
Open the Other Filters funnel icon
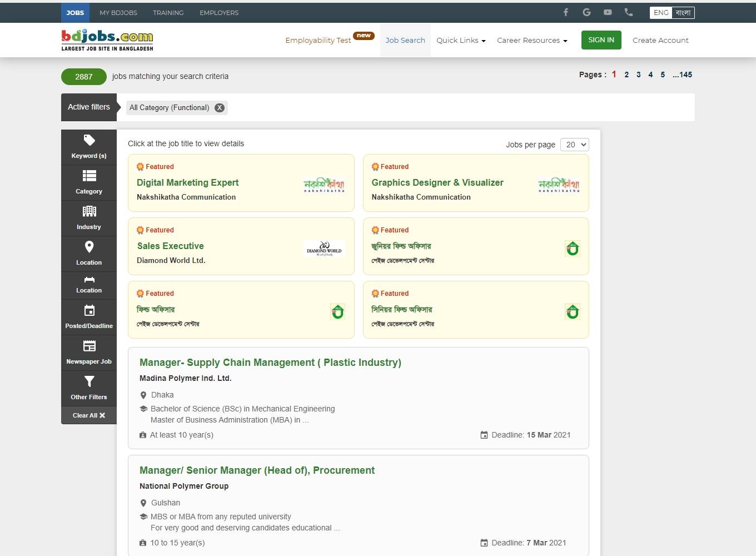point(89,381)
